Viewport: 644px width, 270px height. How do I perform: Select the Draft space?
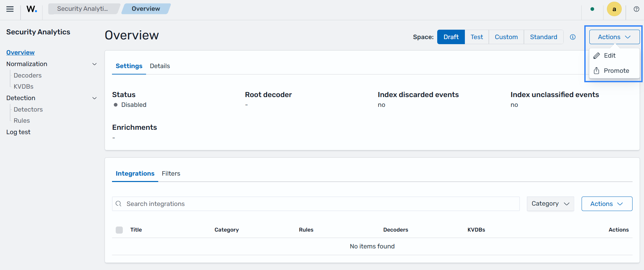point(451,37)
